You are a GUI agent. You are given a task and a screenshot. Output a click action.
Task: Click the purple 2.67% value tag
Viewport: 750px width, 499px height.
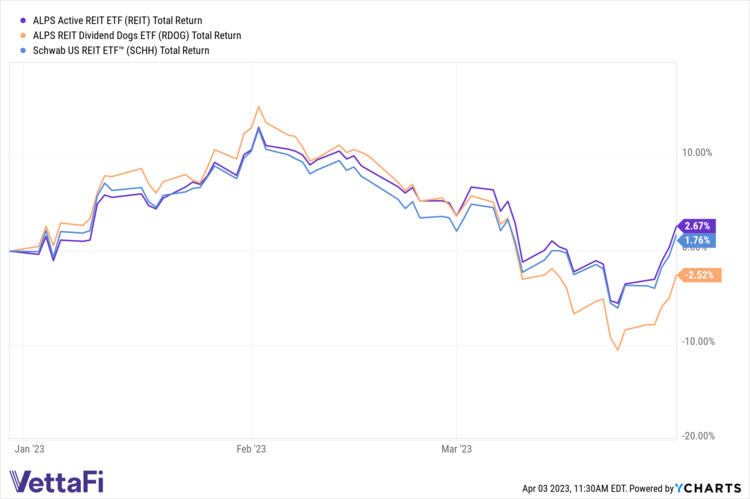698,226
